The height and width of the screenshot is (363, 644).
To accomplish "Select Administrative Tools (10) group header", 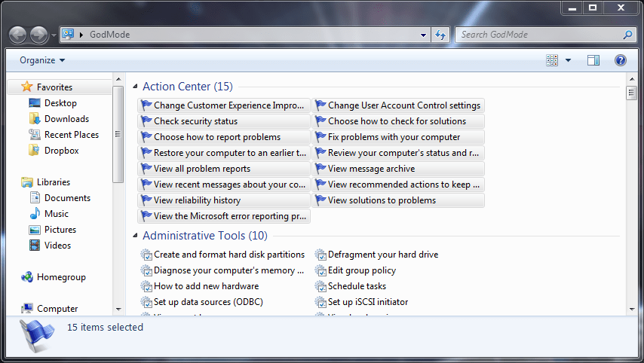I will 205,236.
